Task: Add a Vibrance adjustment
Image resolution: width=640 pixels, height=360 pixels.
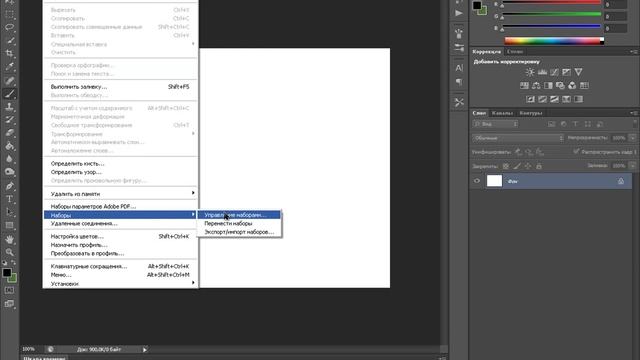Action: (x=578, y=72)
